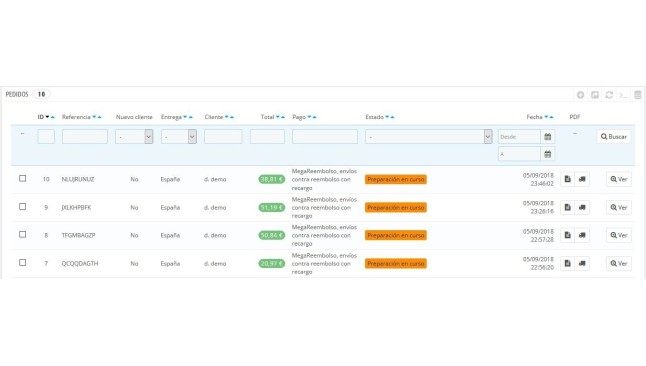Sort Referencia column descending
646x366 pixels.
pos(94,117)
